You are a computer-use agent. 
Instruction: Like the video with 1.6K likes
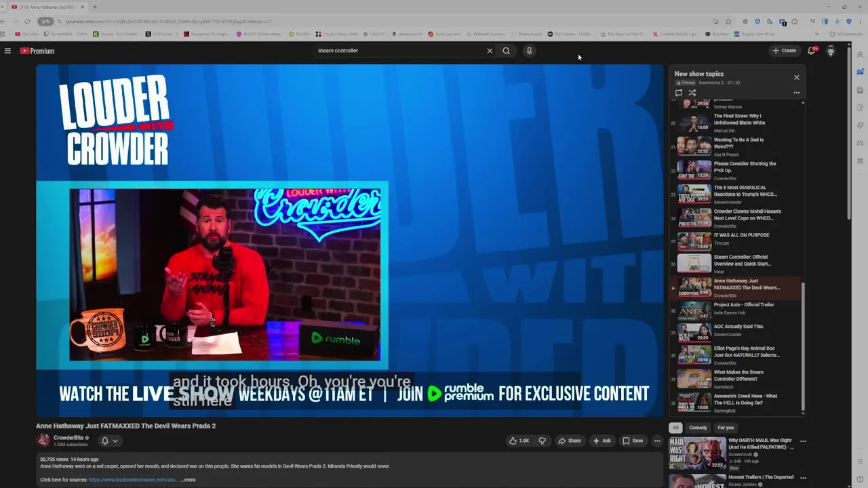click(x=519, y=441)
